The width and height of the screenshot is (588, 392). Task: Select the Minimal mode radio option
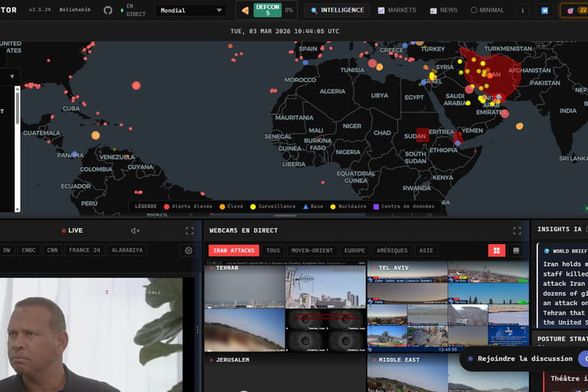[487, 11]
